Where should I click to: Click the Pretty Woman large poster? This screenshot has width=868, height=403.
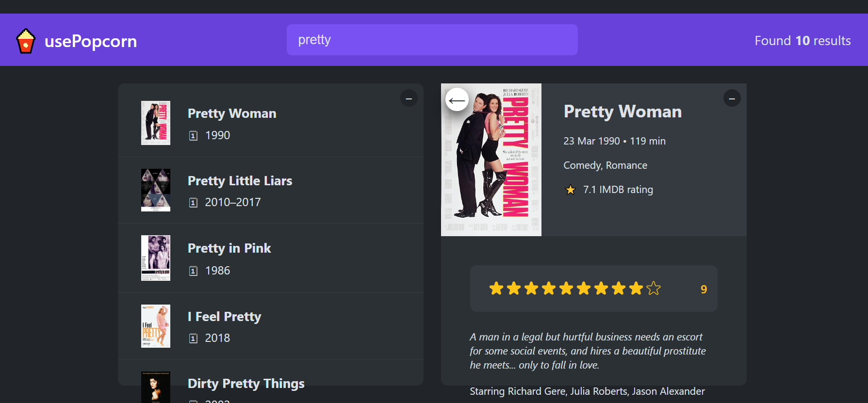491,160
